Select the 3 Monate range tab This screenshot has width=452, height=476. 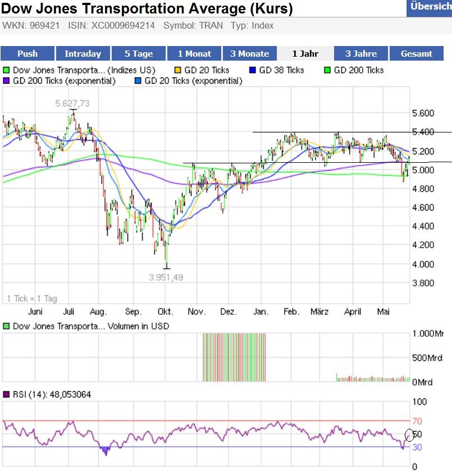click(x=250, y=54)
